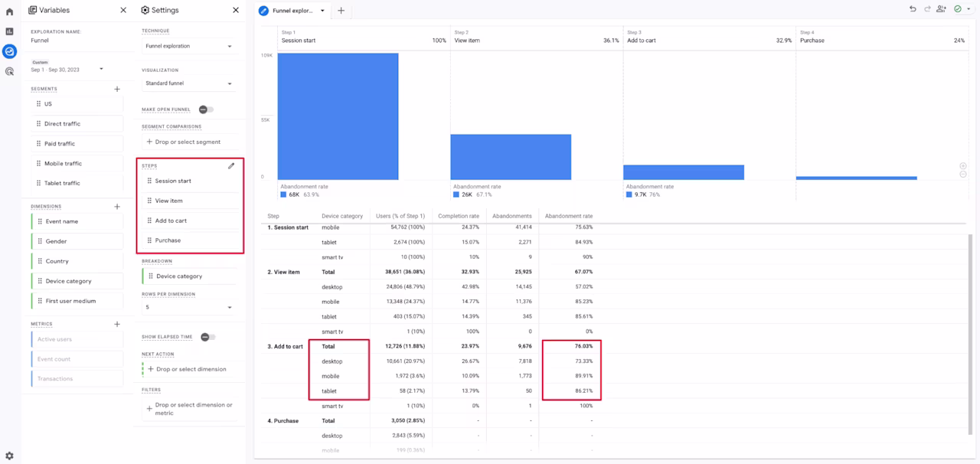Zoom in chart with plus control
The image size is (980, 464).
pyautogui.click(x=963, y=165)
